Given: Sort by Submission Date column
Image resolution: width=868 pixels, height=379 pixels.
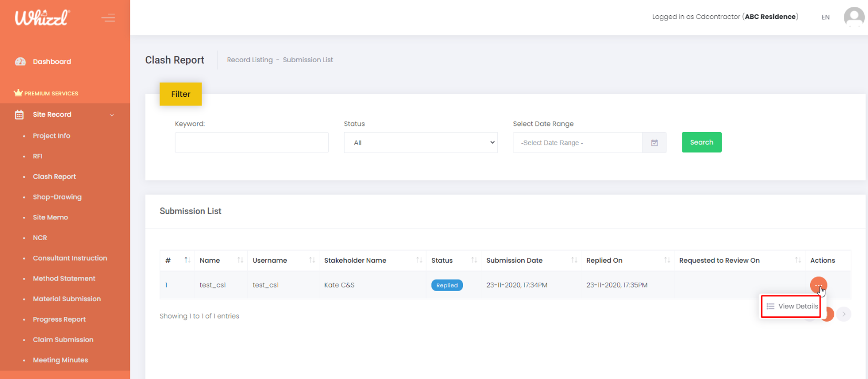Looking at the screenshot, I should click(574, 260).
